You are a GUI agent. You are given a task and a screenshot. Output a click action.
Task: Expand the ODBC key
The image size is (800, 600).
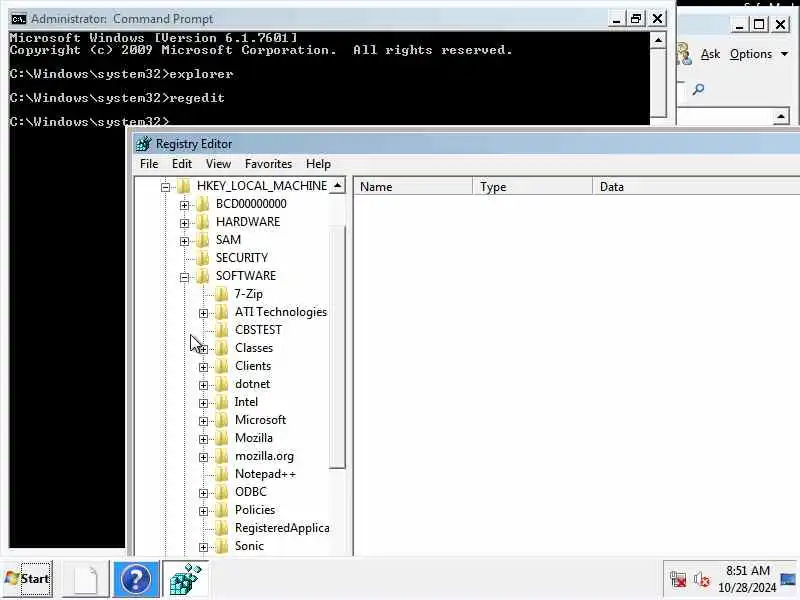click(203, 493)
